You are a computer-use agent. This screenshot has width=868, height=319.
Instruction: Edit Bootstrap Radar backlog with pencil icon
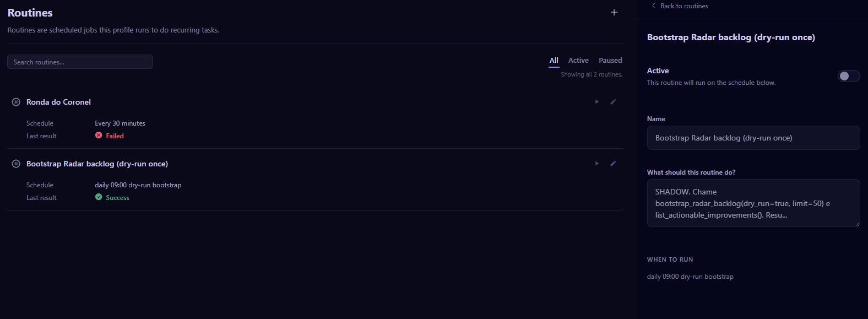click(x=613, y=164)
